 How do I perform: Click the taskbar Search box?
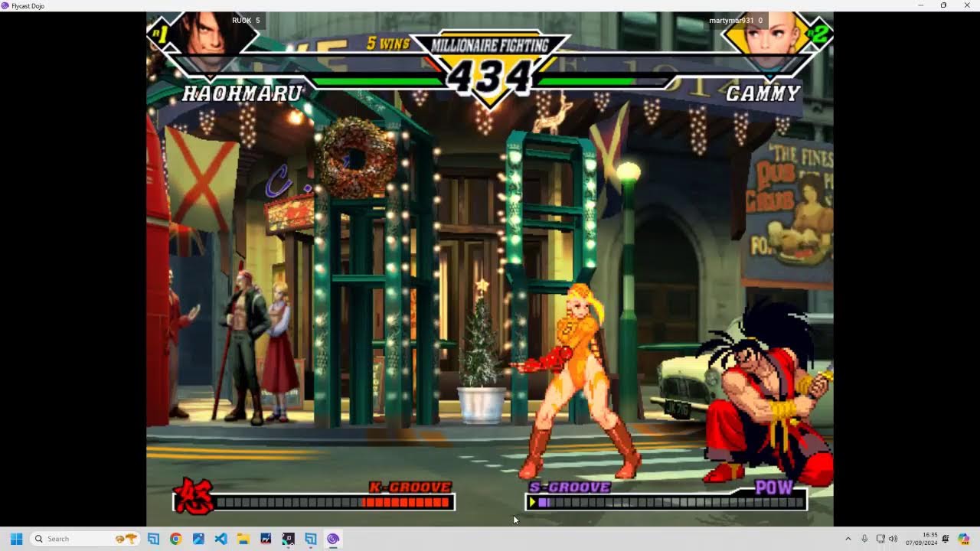point(85,539)
